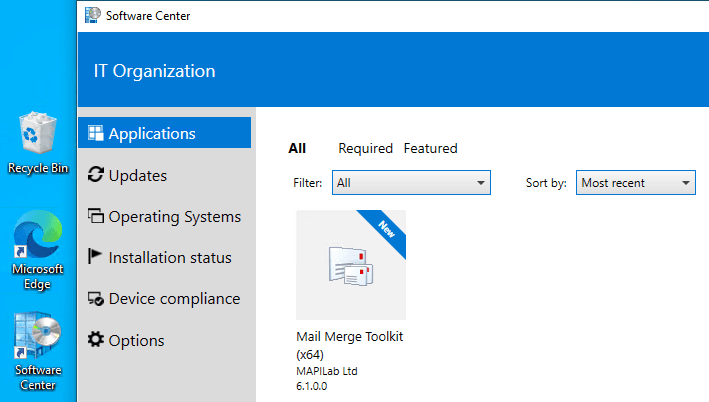The height and width of the screenshot is (402, 709).
Task: Open the Software Center desktop shortcut
Action: (x=38, y=351)
